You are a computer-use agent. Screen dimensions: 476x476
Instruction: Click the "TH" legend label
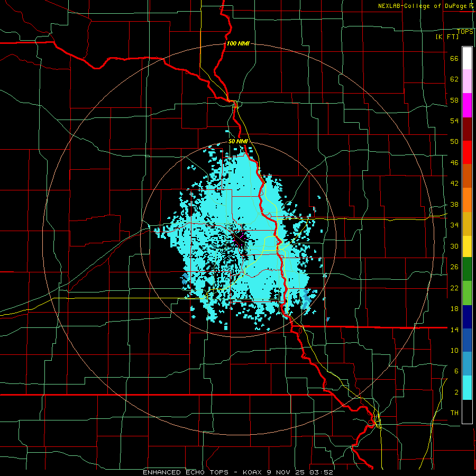coord(454,413)
